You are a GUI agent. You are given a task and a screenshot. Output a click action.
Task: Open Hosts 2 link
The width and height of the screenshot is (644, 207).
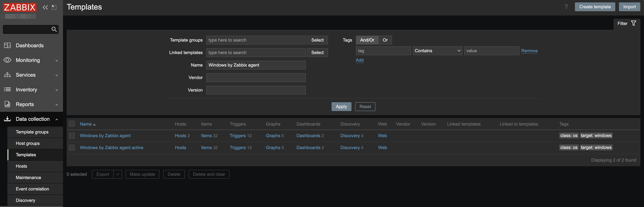point(180,136)
